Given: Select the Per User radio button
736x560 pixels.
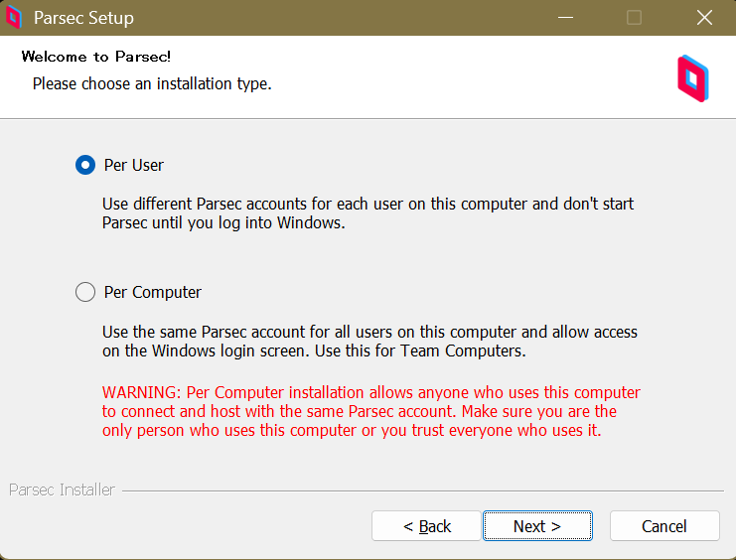Looking at the screenshot, I should pos(85,165).
